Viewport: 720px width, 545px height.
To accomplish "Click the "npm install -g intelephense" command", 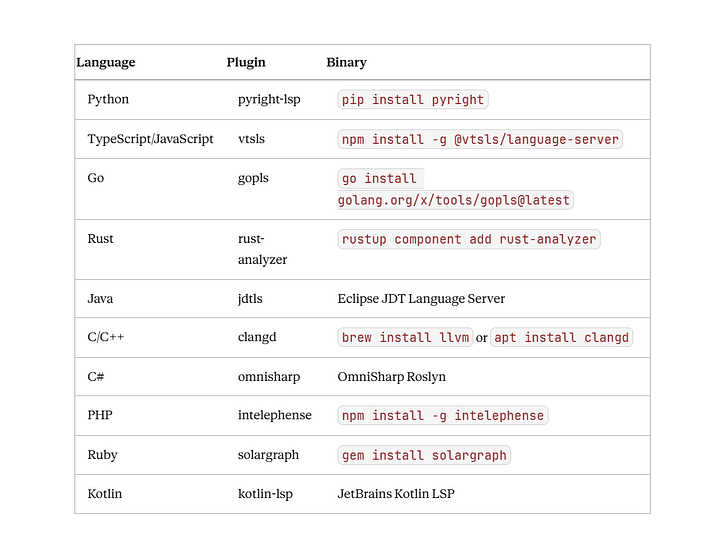I will [443, 416].
